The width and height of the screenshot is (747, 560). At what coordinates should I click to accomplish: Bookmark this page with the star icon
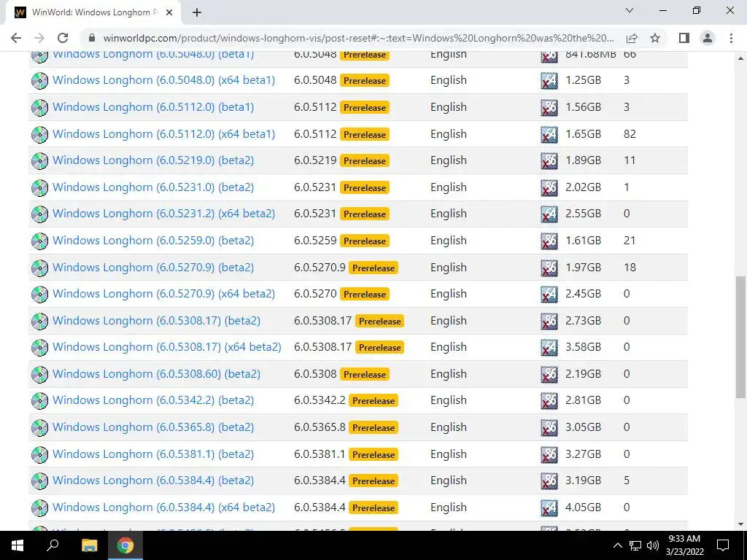[655, 38]
